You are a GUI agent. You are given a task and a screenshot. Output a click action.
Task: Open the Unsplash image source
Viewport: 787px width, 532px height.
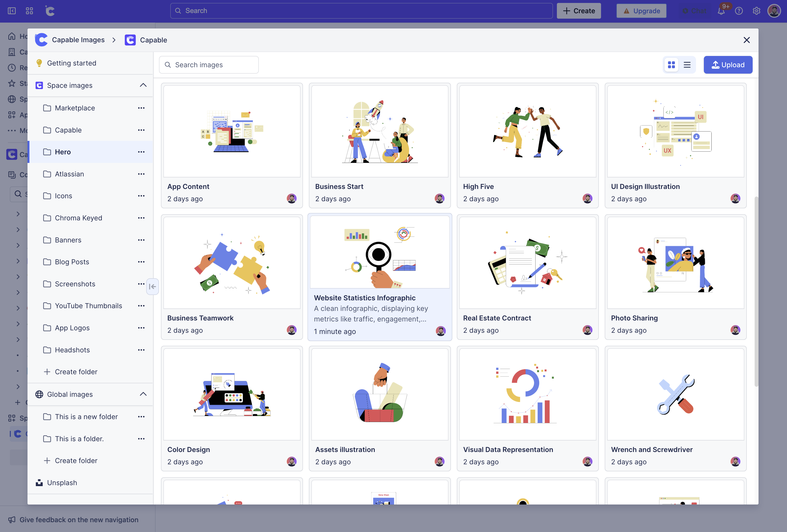(x=62, y=483)
